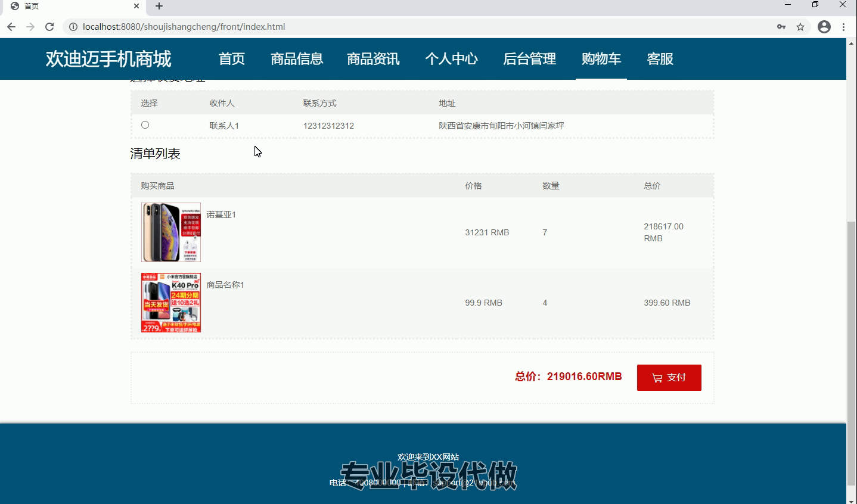Click the grand total 219016.60RMB
The width and height of the screenshot is (857, 504).
(585, 377)
